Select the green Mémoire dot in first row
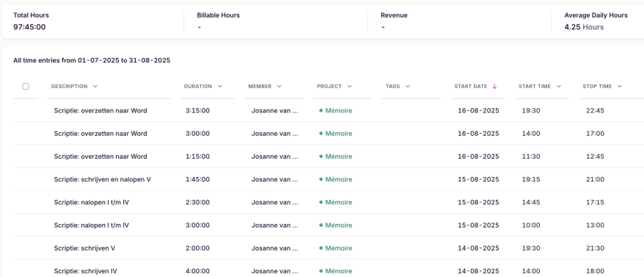Screen dimensions: 644x277 click(x=321, y=111)
